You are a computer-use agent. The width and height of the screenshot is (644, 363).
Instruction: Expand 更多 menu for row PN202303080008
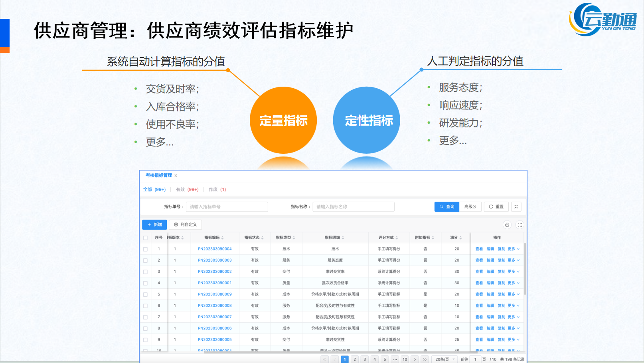pos(514,305)
